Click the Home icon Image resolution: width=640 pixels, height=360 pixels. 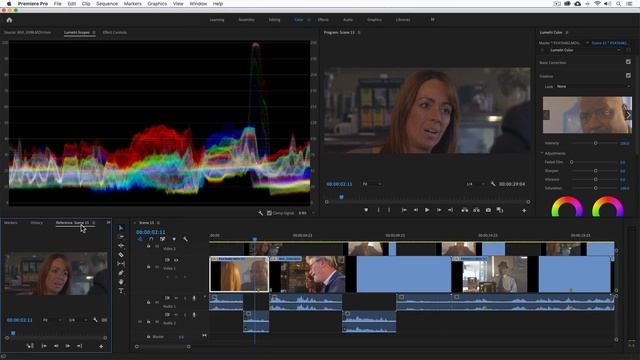click(9, 20)
